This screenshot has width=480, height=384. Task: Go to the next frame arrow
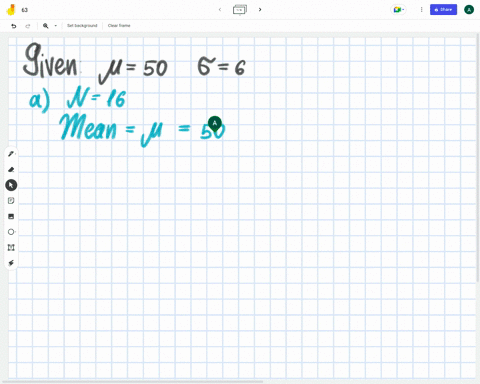coord(260,10)
